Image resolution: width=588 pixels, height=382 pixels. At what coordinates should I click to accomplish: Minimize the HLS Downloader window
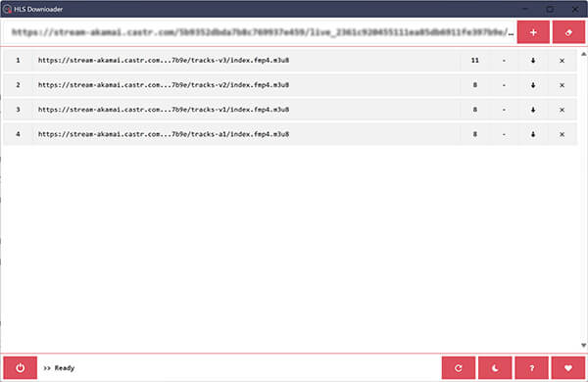(x=525, y=9)
